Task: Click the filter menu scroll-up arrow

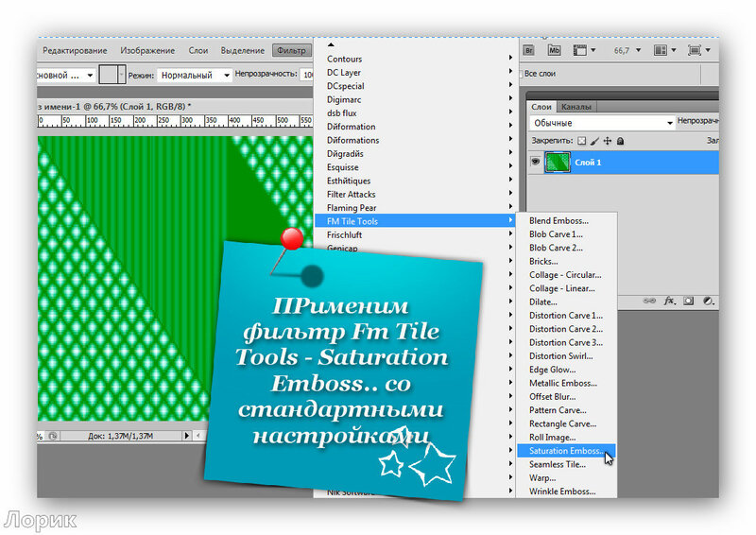Action: pyautogui.click(x=331, y=44)
